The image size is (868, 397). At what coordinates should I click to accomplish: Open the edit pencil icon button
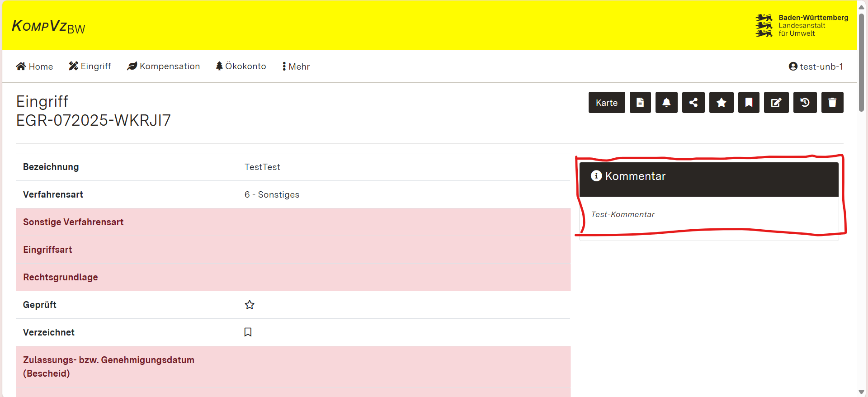click(776, 103)
